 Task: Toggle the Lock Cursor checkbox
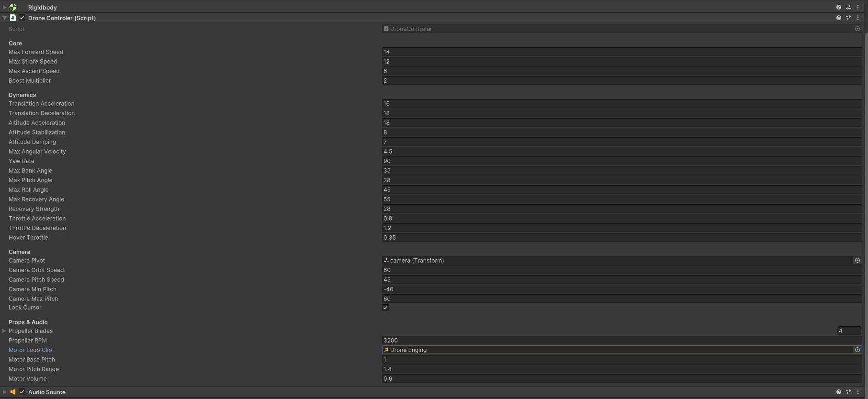point(385,308)
